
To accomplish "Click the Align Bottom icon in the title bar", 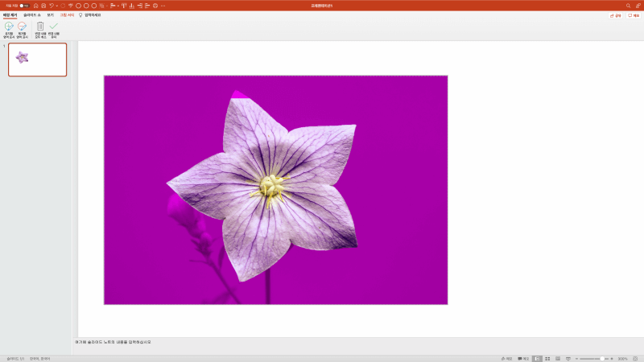I will 132,6.
